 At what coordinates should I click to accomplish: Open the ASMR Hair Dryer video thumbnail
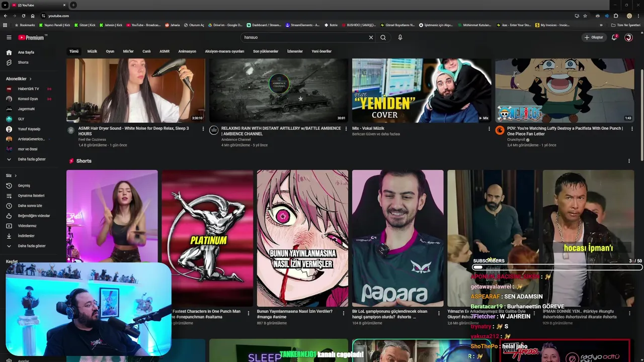coord(136,90)
